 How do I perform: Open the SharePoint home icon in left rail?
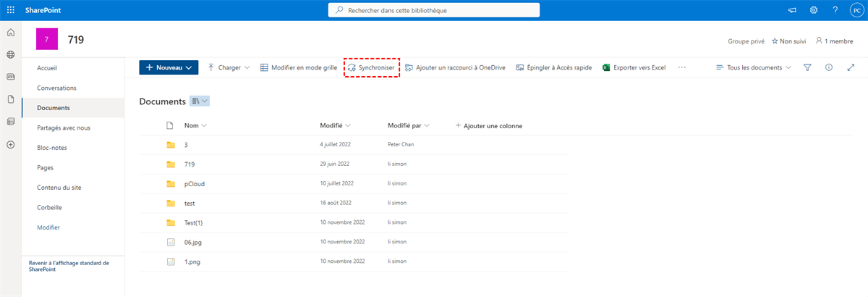coord(10,33)
